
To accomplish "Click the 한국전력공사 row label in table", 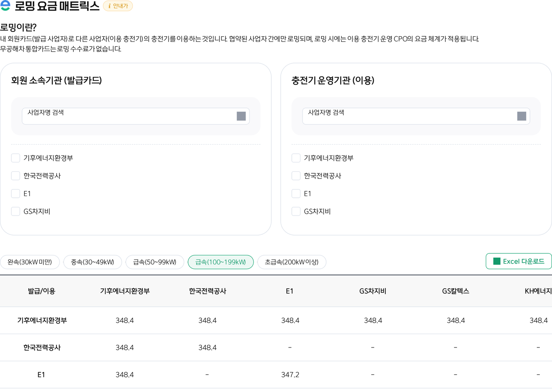I will pyautogui.click(x=42, y=347).
